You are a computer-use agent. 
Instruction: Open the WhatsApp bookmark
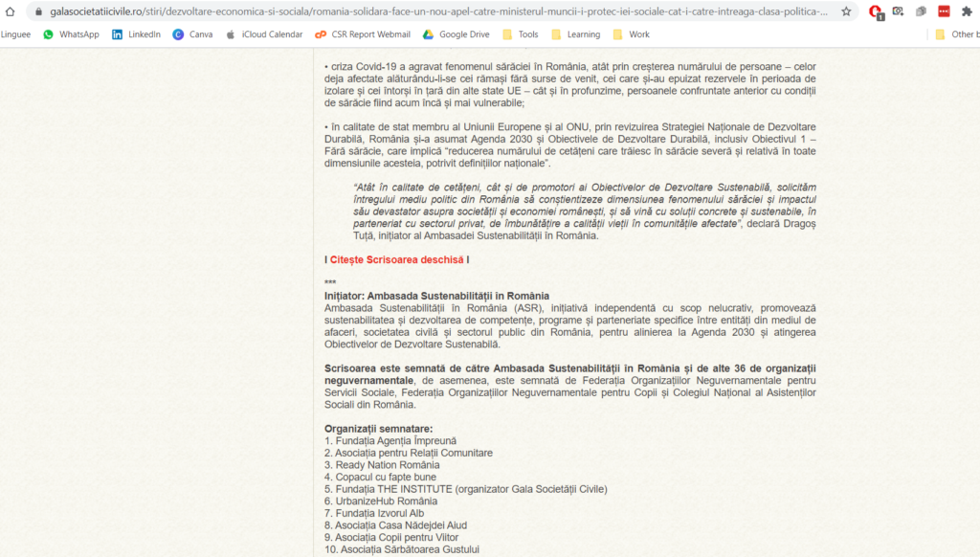click(71, 34)
